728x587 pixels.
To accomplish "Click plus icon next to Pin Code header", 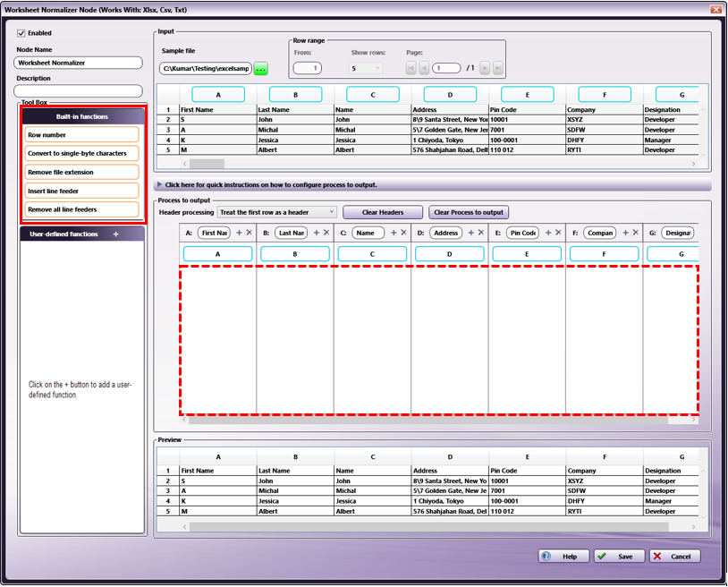I will pos(548,233).
